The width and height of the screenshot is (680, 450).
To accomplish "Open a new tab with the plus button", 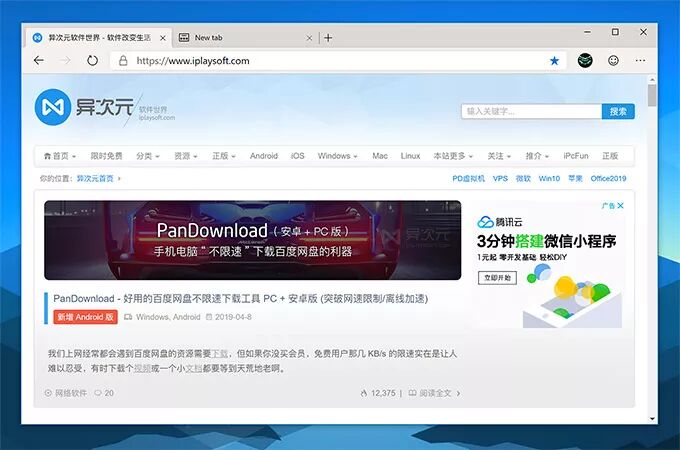I will click(x=328, y=38).
